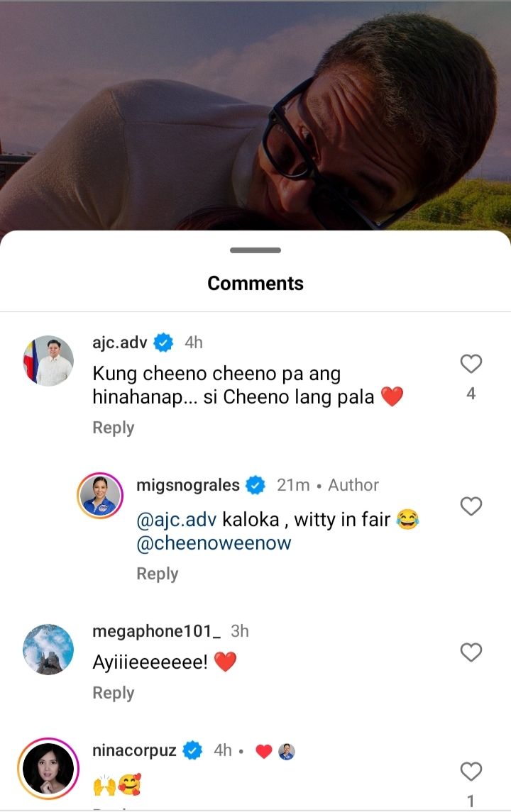Viewport: 511px width, 812px height.
Task: Like the ajc.adv comment
Action: pos(471,365)
